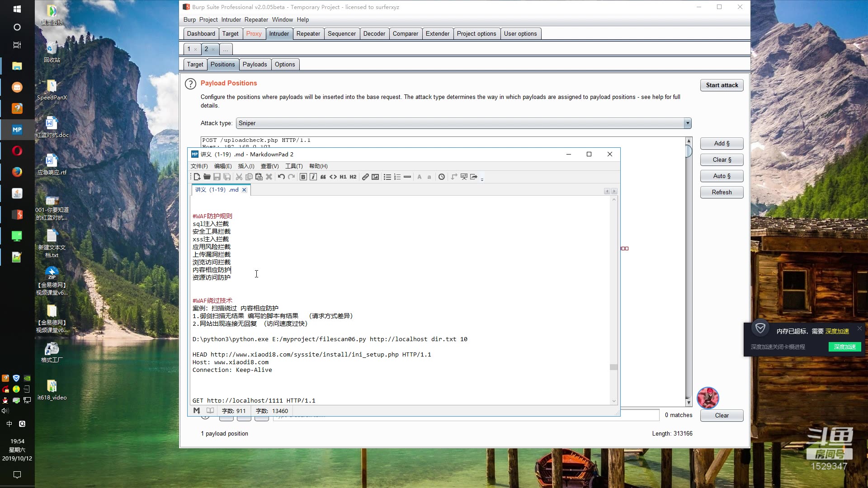Image resolution: width=868 pixels, height=488 pixels.
Task: Select Sniper attack type dropdown
Action: coord(465,123)
